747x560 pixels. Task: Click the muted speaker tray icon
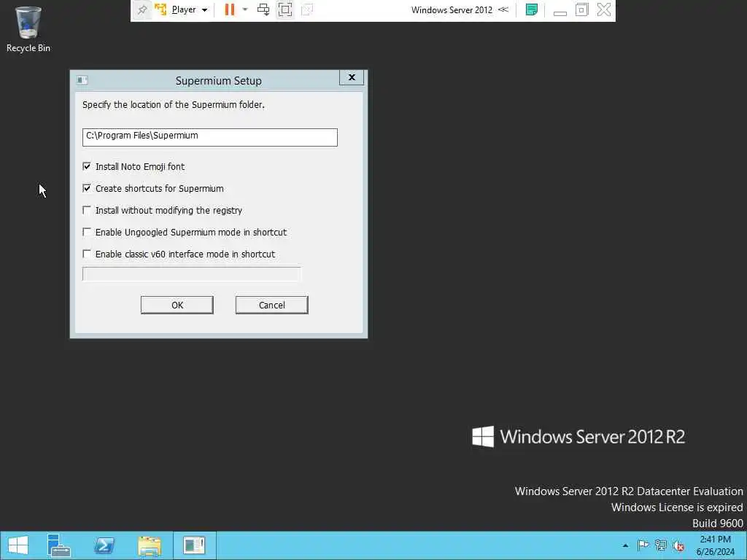click(x=678, y=545)
